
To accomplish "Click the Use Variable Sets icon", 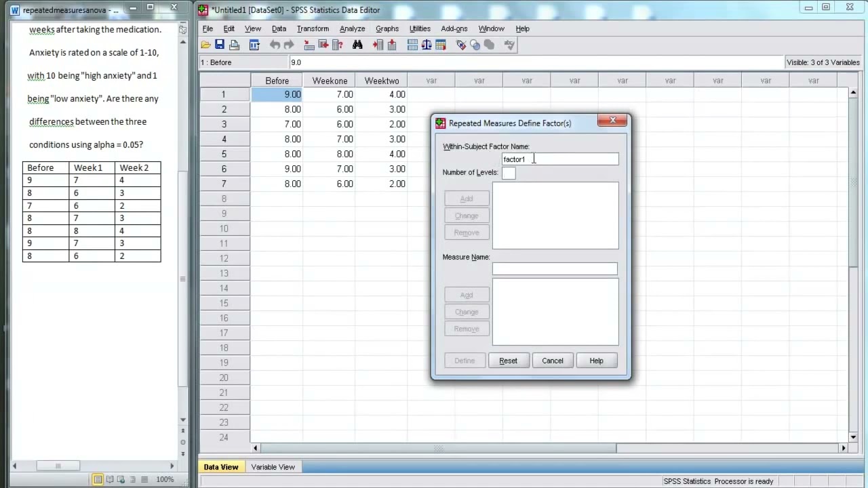I will click(475, 45).
